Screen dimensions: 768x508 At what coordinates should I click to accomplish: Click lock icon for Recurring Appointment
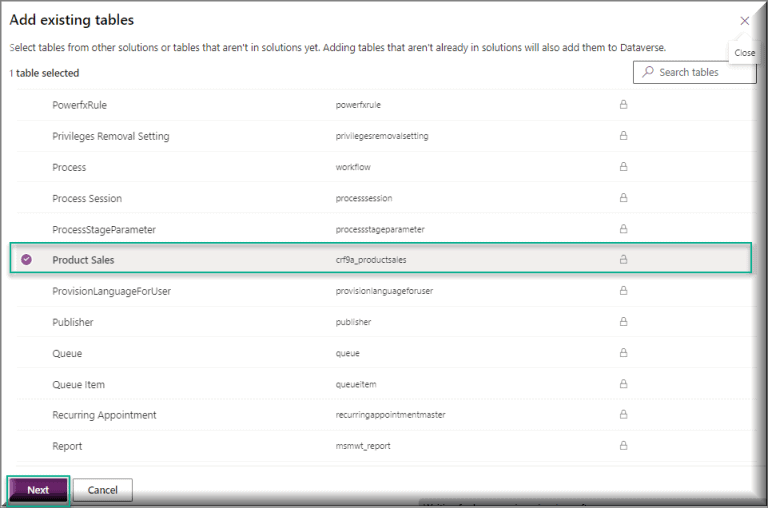tap(624, 415)
